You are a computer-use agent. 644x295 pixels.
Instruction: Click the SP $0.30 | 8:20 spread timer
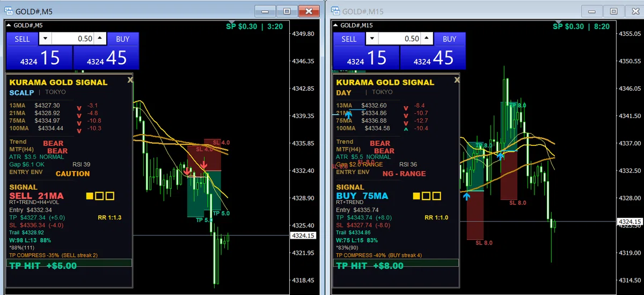tap(581, 26)
